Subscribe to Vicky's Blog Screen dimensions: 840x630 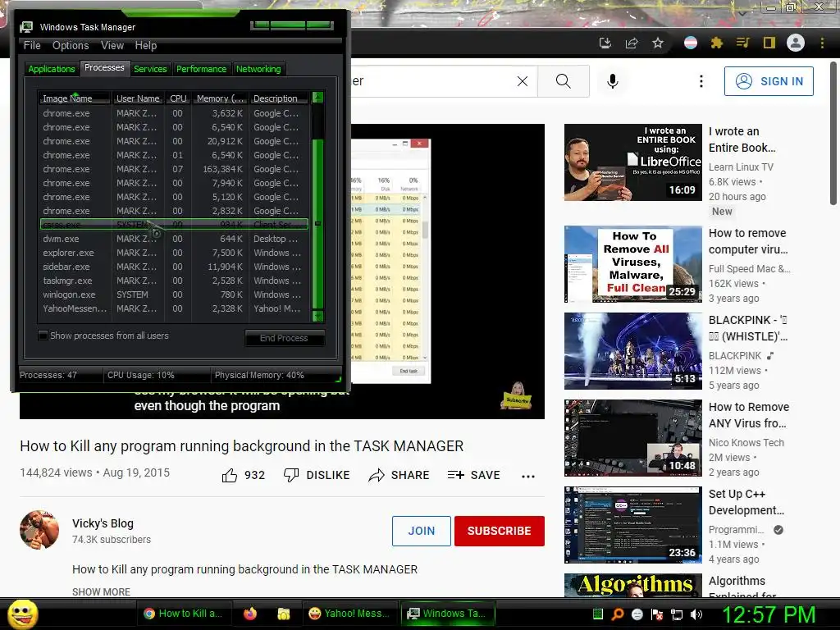(x=500, y=531)
